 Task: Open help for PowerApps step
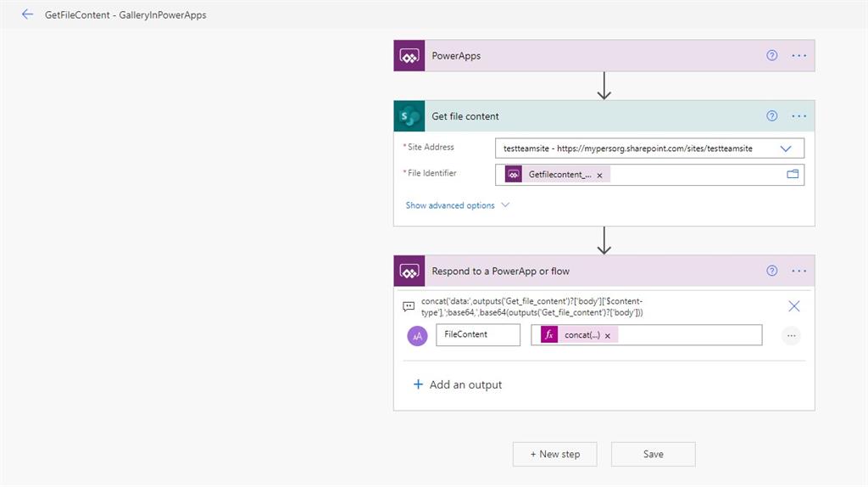pos(771,55)
